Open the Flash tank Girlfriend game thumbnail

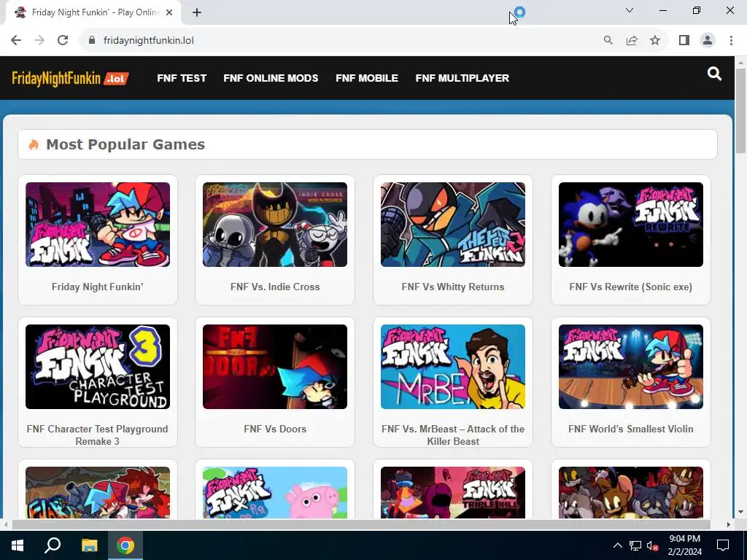point(98,492)
